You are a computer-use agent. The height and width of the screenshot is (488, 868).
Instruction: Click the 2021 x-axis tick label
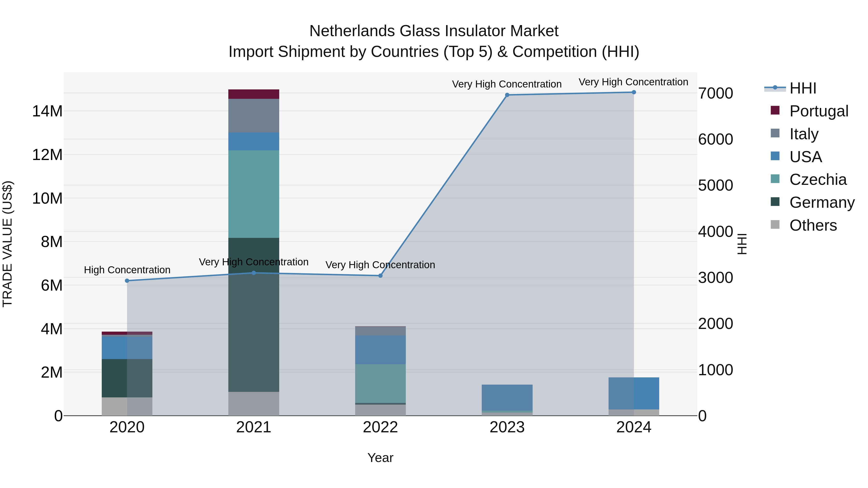click(x=254, y=427)
